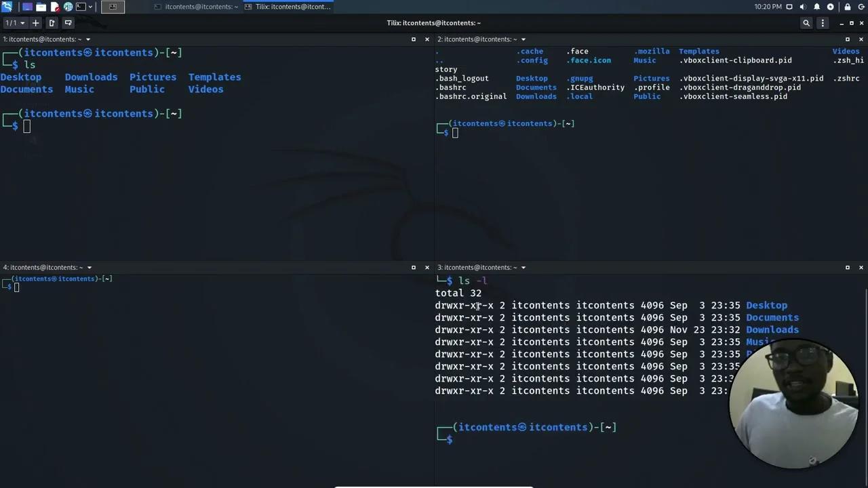The image size is (868, 488).
Task: Toggle maximize on terminal 1 pane
Action: (x=413, y=39)
